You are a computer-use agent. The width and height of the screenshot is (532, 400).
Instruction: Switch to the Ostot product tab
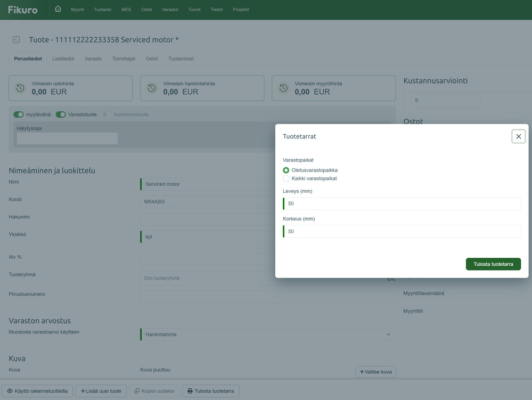pos(152,59)
